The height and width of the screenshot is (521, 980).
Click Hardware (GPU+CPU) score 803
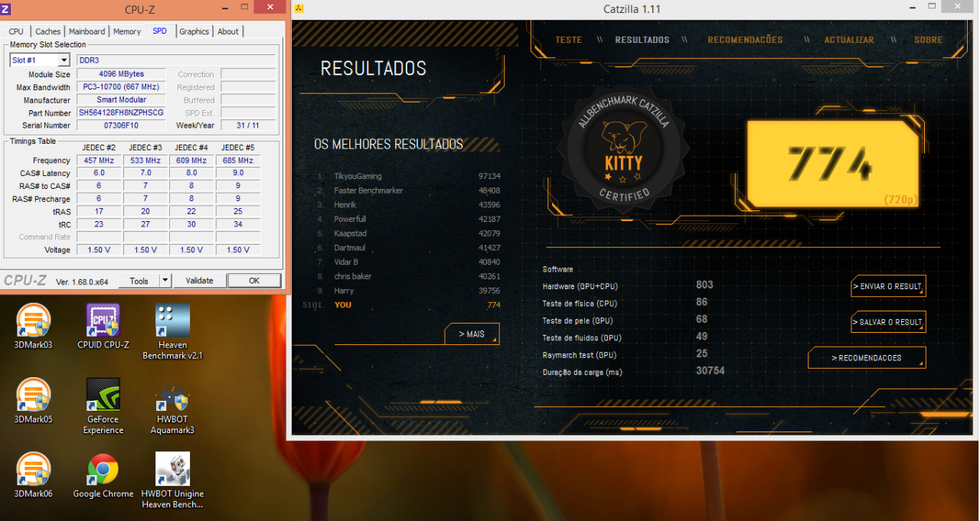[704, 285]
